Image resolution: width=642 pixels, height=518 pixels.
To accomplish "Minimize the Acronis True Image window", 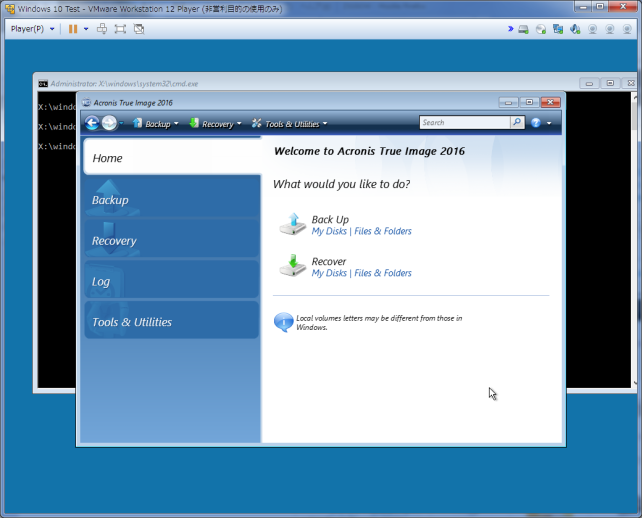I will coord(508,102).
